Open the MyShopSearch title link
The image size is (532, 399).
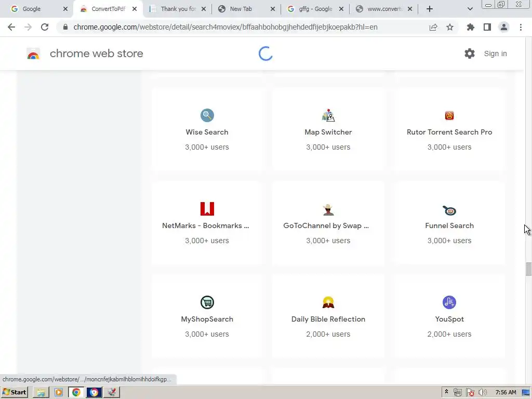[x=207, y=320]
